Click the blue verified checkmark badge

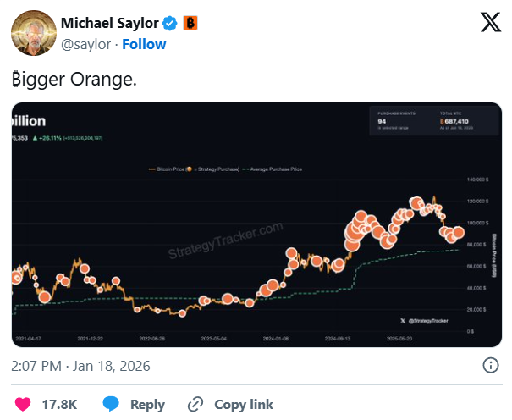(x=168, y=24)
